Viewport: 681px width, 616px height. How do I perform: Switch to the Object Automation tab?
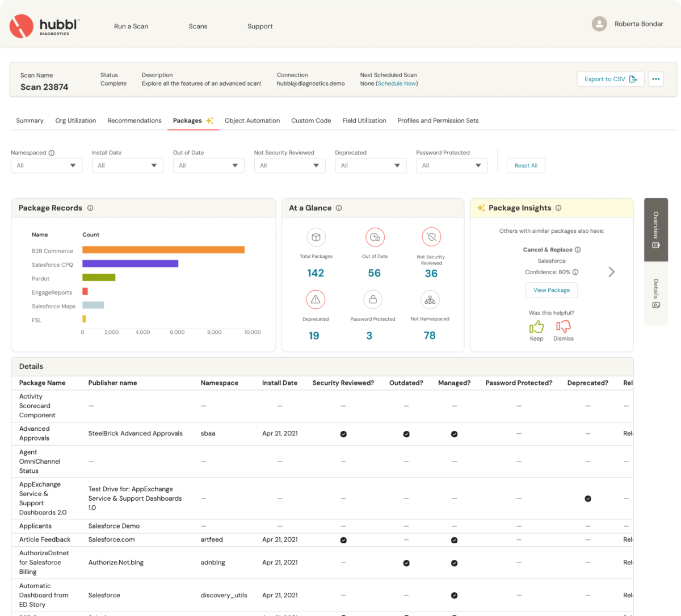(x=252, y=120)
